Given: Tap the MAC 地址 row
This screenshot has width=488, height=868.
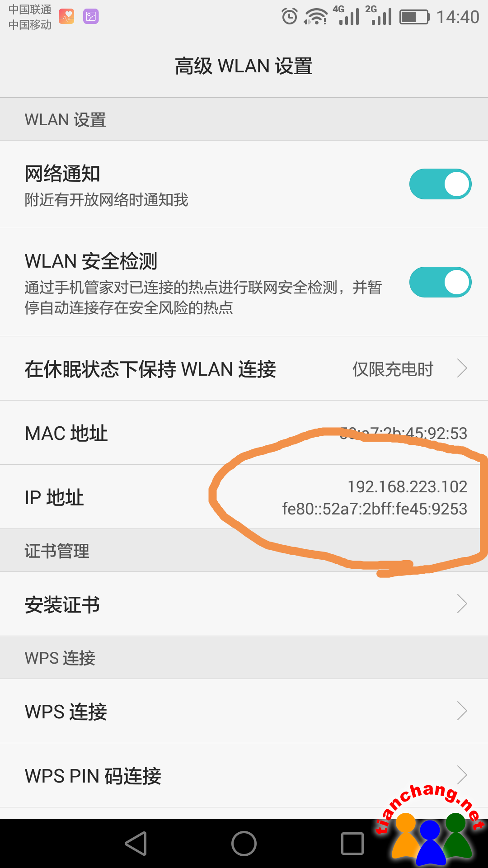Looking at the screenshot, I should [x=244, y=433].
